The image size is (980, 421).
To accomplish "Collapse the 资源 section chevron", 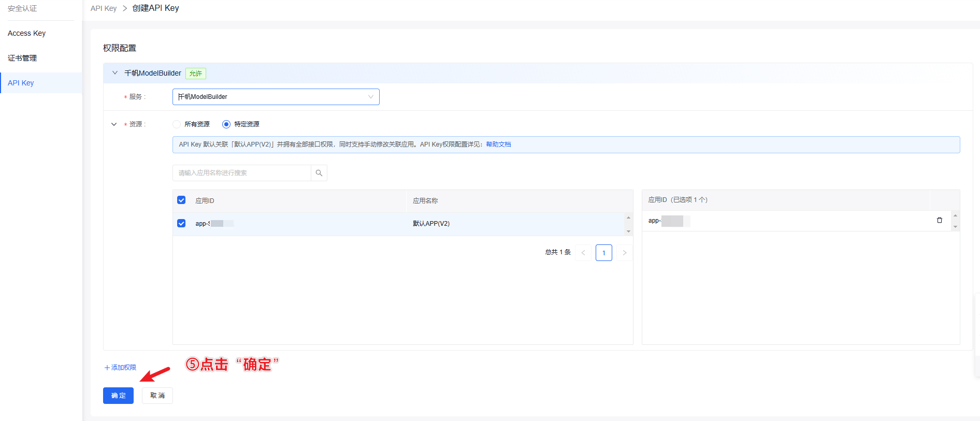I will (114, 124).
